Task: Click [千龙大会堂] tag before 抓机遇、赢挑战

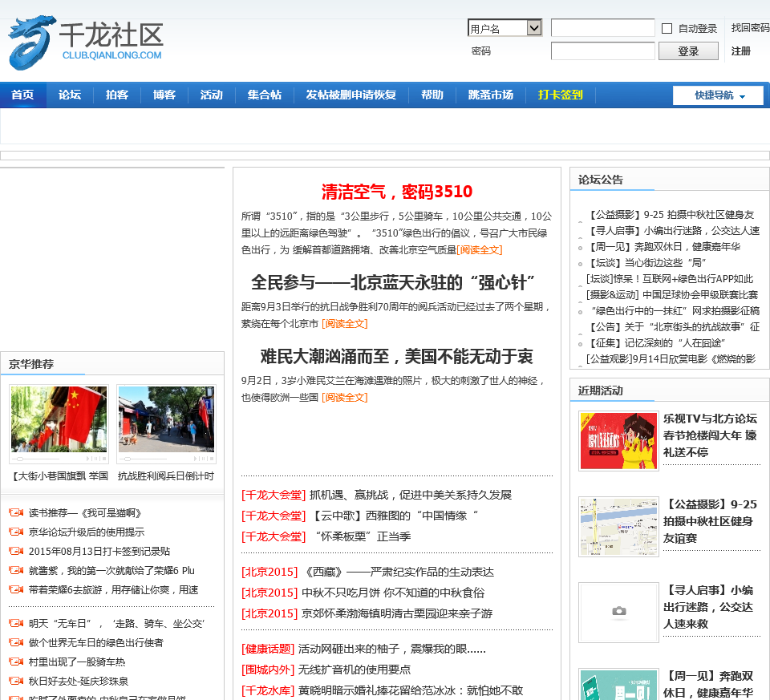Action: pos(274,495)
